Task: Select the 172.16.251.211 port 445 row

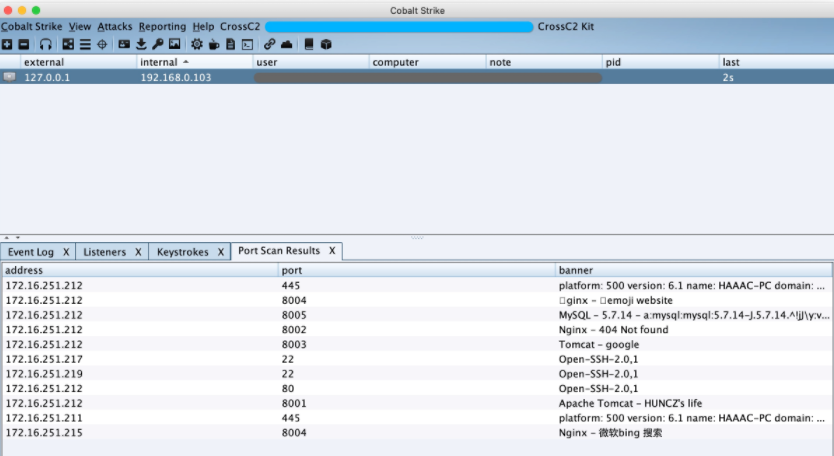Action: (417, 418)
